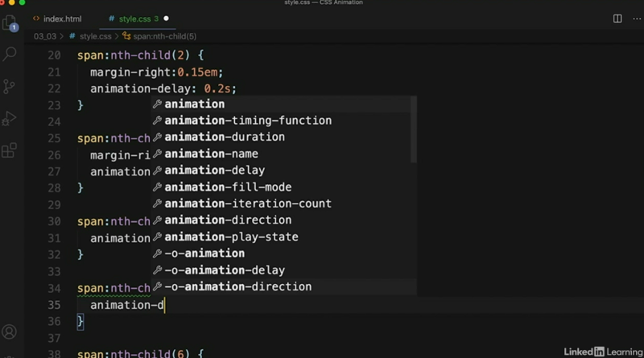Pick animation-duration suggestion
This screenshot has width=644, height=358.
(225, 137)
